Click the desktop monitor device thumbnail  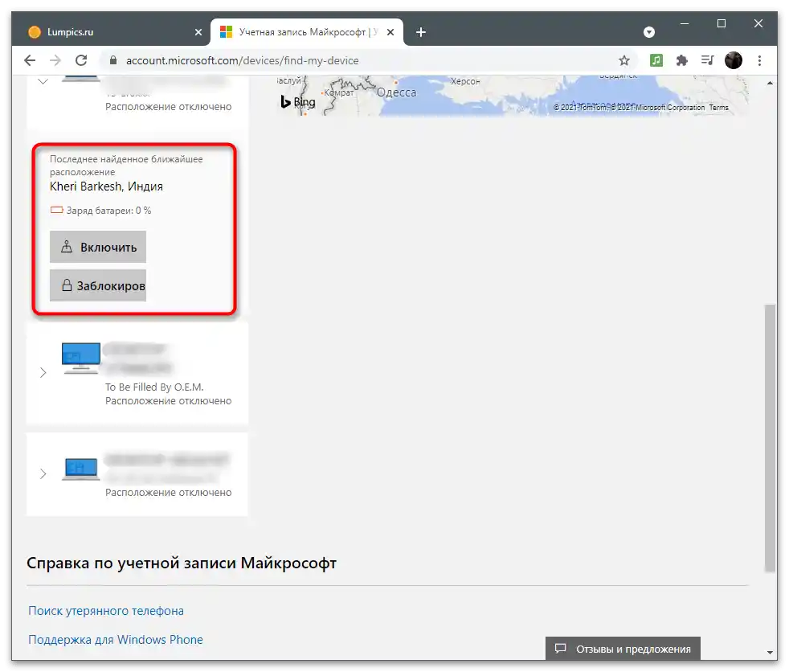pos(81,358)
